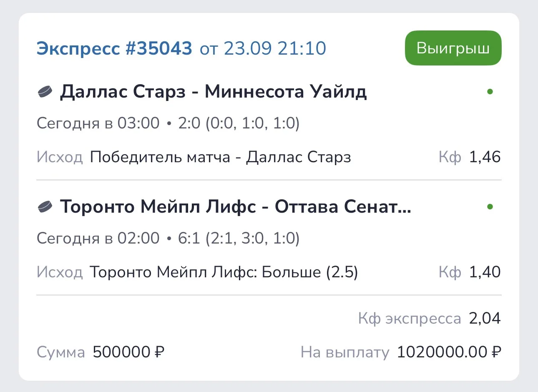
Task: Click the green status dot for Даллас match
Action: click(490, 91)
